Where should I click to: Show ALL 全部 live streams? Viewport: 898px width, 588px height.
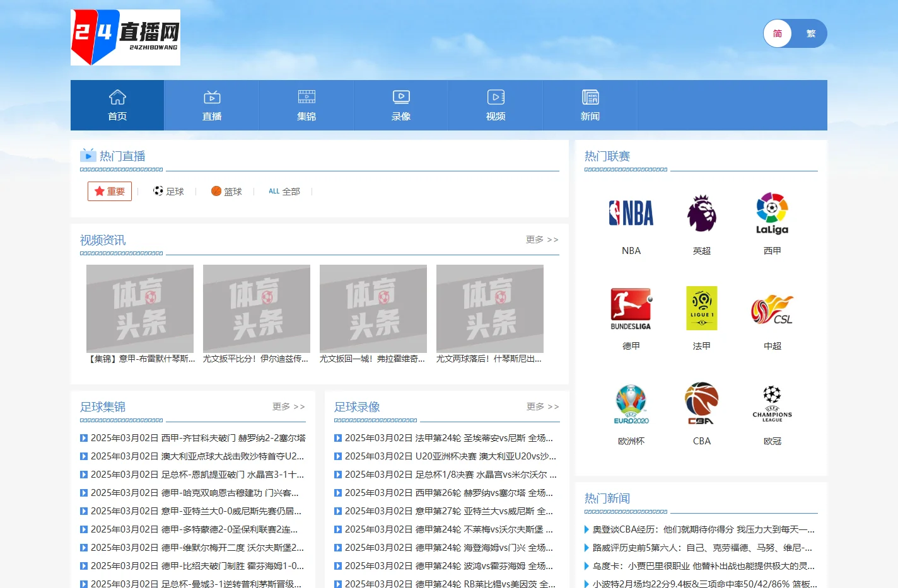[284, 191]
